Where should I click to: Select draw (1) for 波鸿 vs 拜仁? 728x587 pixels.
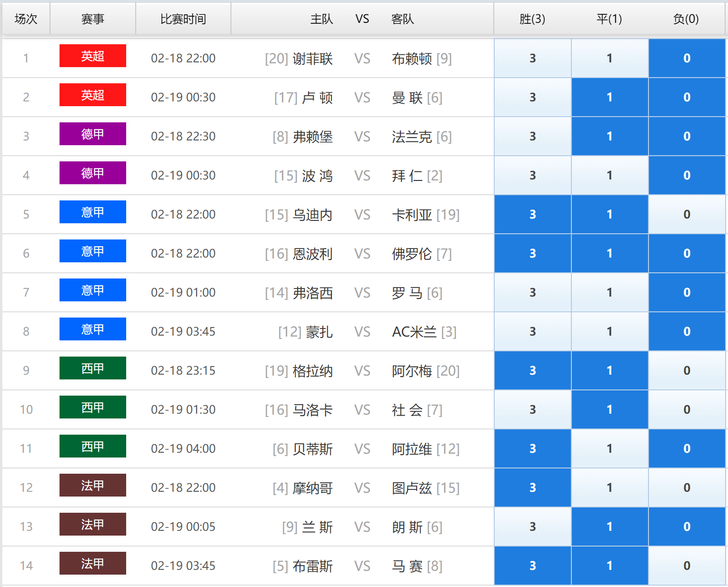pyautogui.click(x=610, y=175)
